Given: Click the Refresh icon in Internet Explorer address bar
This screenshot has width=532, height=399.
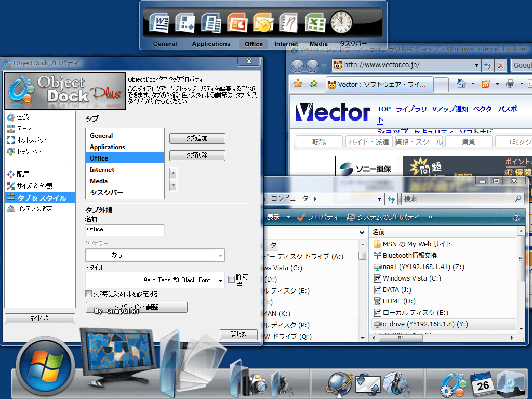Looking at the screenshot, I should click(x=487, y=65).
